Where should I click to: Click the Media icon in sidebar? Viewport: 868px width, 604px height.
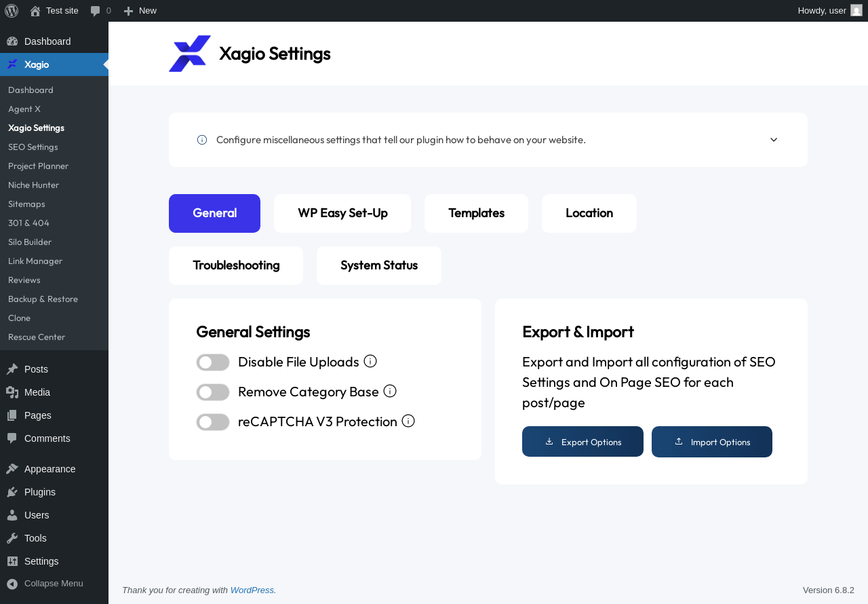point(12,392)
